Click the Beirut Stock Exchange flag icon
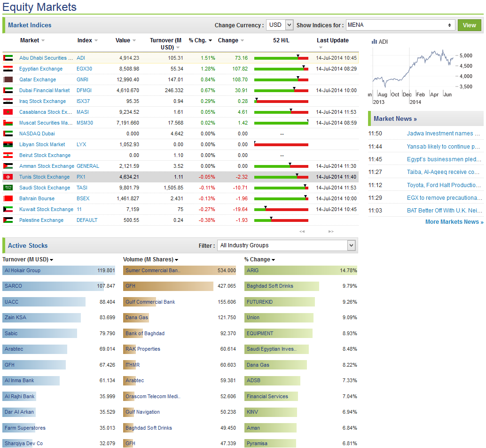This screenshot has width=486, height=448. pyautogui.click(x=8, y=155)
